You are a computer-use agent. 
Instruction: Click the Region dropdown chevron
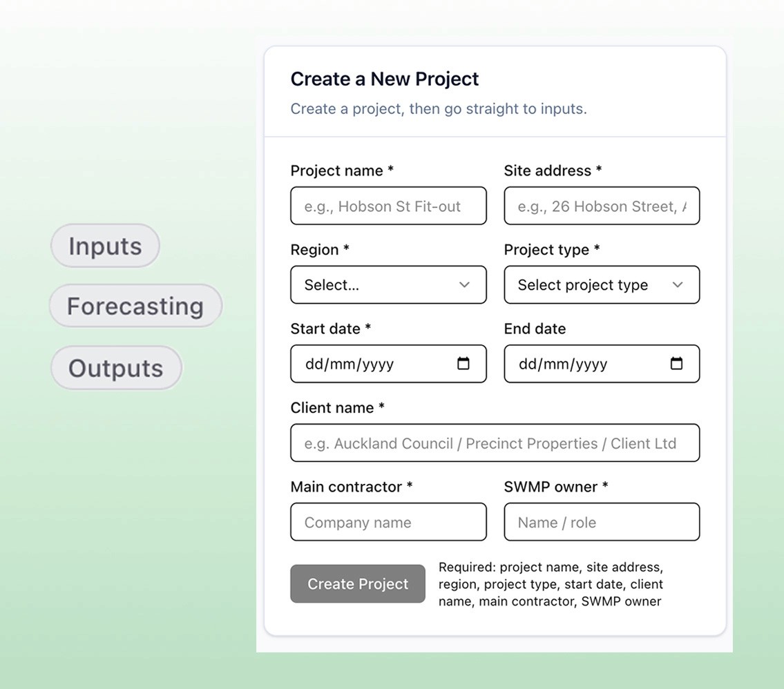[464, 284]
